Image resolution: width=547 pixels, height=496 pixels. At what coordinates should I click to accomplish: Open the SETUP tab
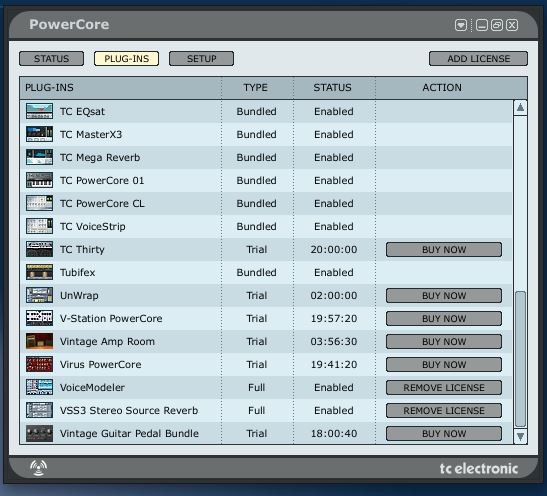click(x=202, y=59)
